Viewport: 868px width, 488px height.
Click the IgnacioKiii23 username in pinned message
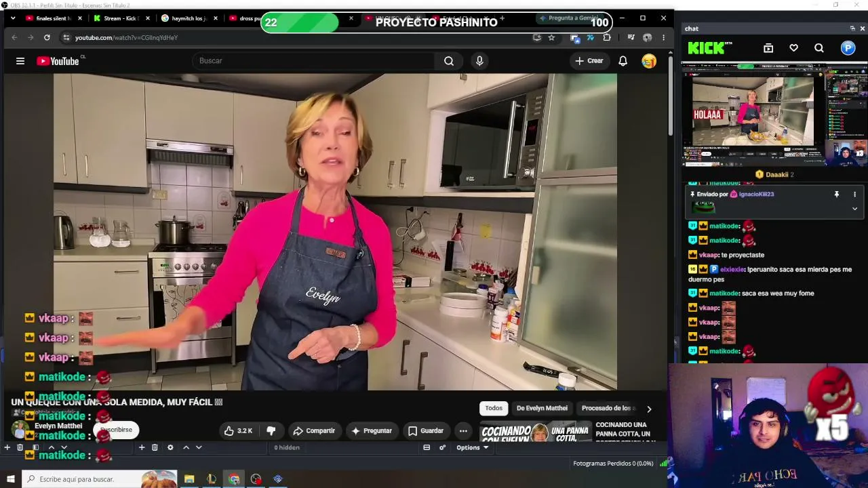pos(756,195)
